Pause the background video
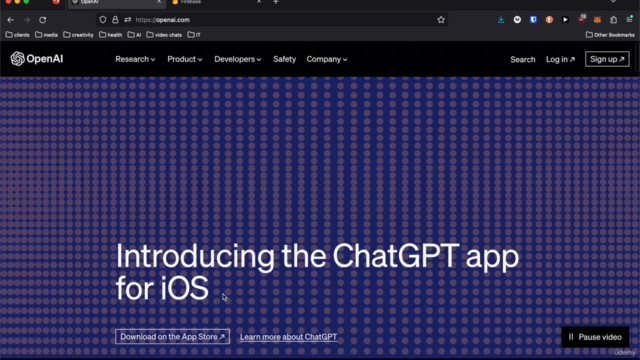The width and height of the screenshot is (640, 360). click(595, 337)
